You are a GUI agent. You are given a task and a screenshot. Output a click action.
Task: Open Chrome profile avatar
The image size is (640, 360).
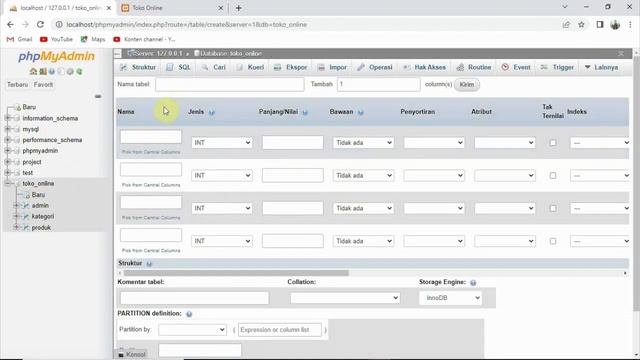coord(615,24)
